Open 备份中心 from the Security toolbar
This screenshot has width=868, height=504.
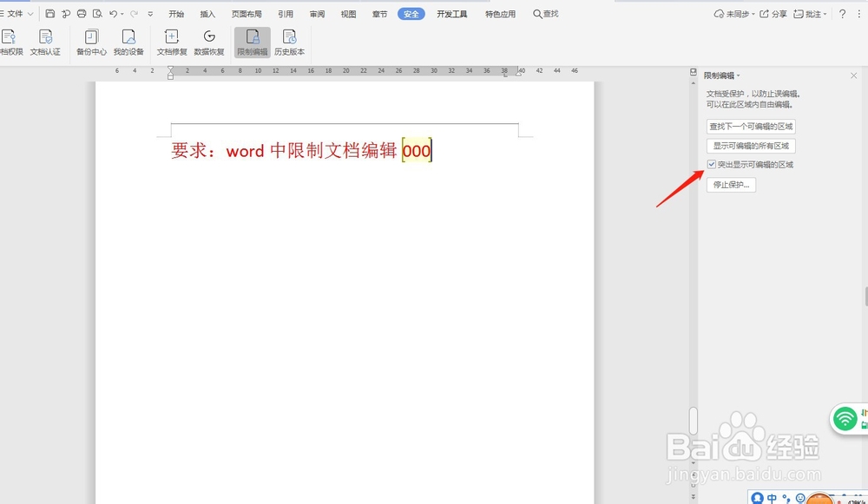coord(91,42)
